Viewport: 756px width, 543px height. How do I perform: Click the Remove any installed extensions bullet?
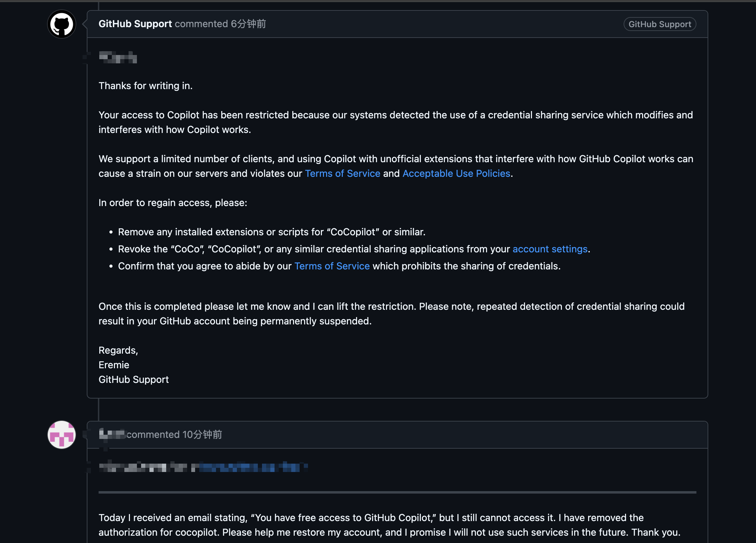pos(272,232)
